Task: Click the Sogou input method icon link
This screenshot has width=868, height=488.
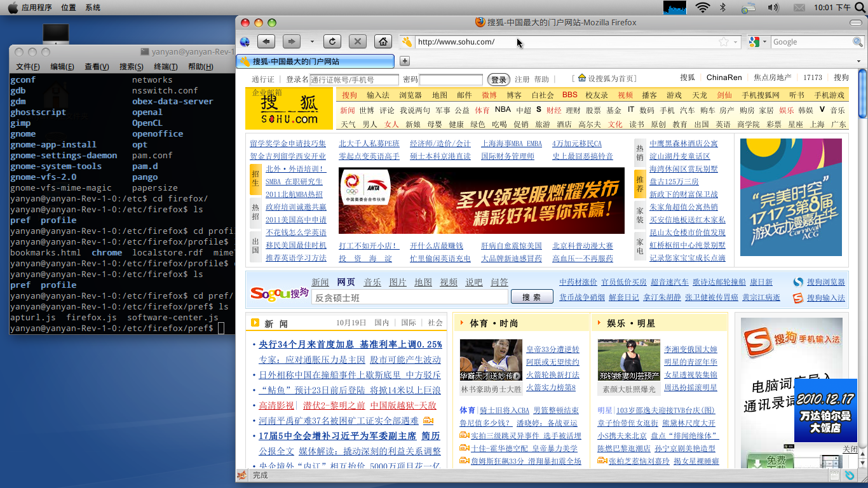Action: (x=799, y=298)
